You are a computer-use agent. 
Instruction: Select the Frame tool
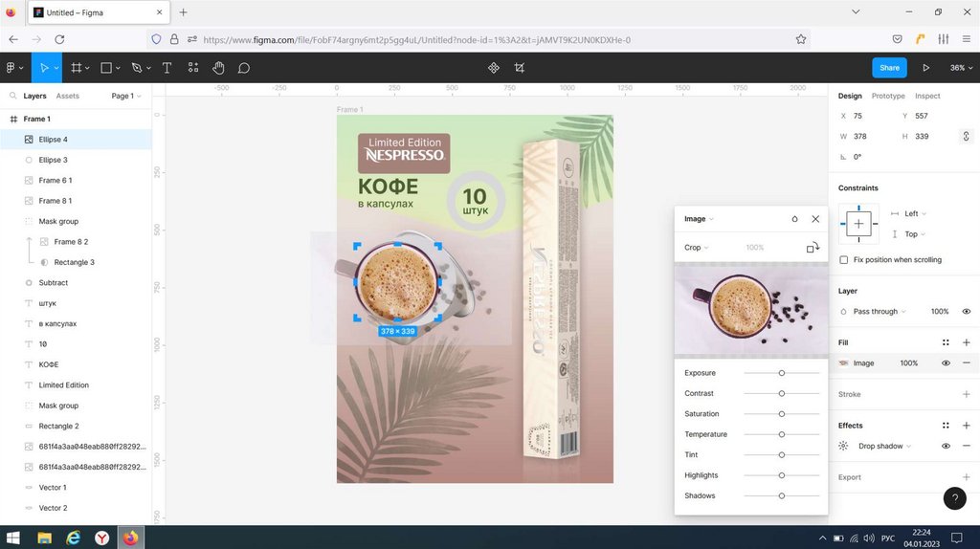tap(77, 68)
